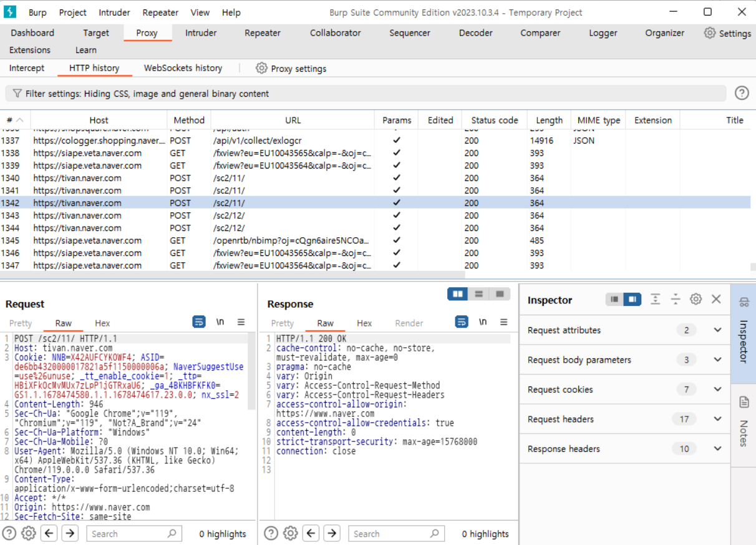Open response editor hamburger menu

504,322
